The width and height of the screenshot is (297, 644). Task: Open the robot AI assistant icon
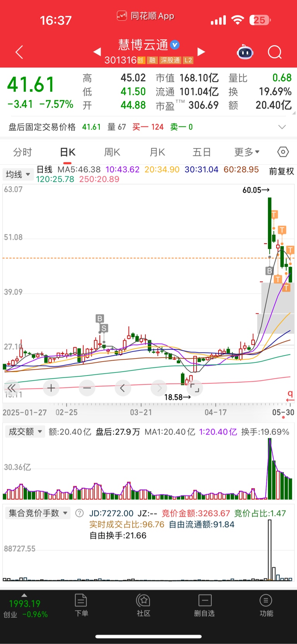245,52
